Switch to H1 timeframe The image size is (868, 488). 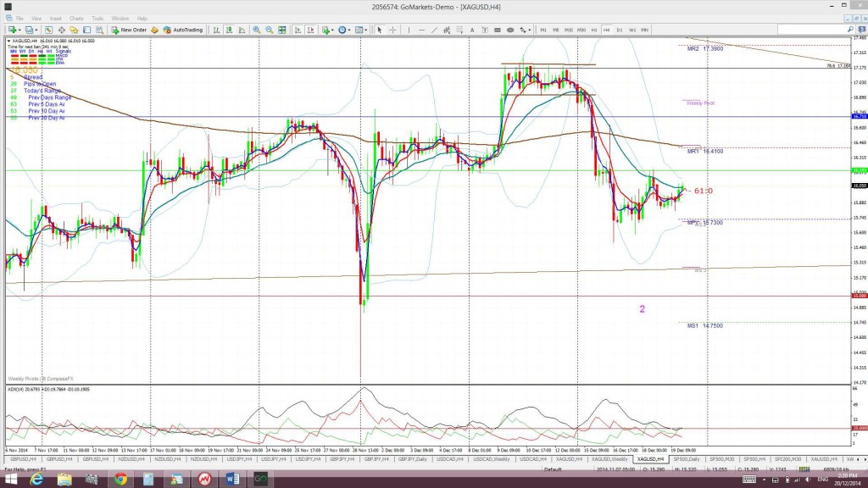594,30
